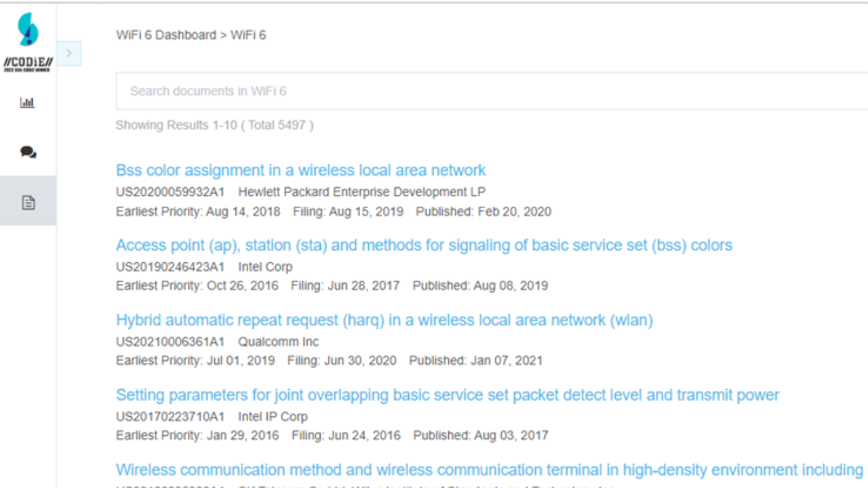The image size is (868, 488).
Task: Click Hewlett Packard Enterprise Development LP
Action: (x=361, y=192)
